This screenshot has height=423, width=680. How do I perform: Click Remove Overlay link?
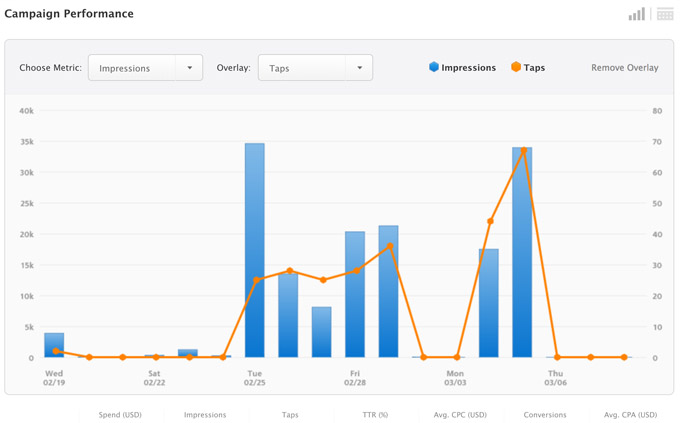(x=624, y=68)
